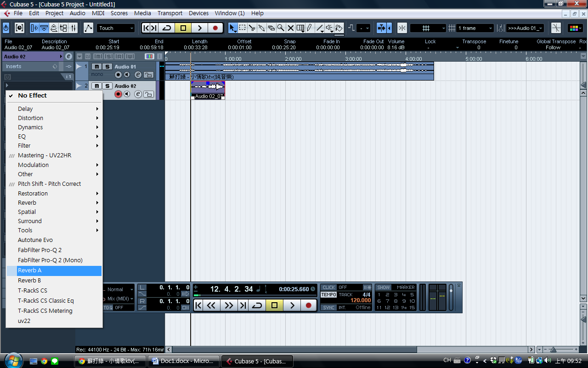Open Edit Channel Settings for Audio 01
This screenshot has height=368, width=588.
(x=138, y=75)
